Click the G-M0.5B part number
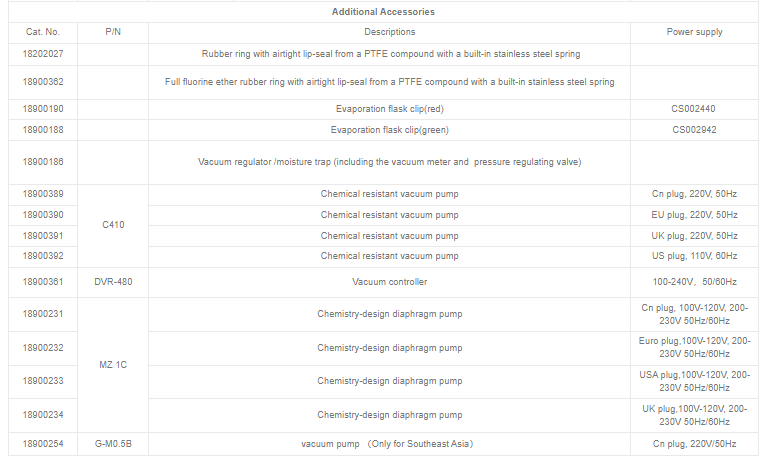 [x=113, y=444]
